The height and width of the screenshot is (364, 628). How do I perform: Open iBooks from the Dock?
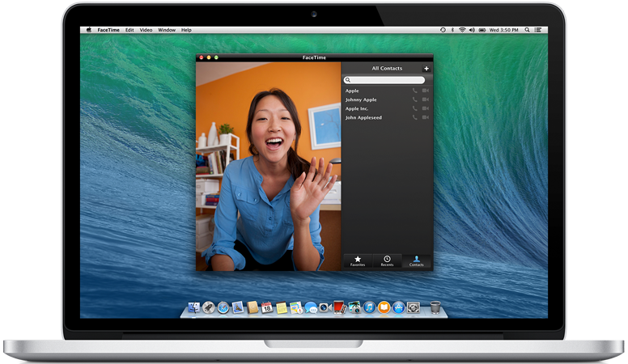(x=384, y=307)
